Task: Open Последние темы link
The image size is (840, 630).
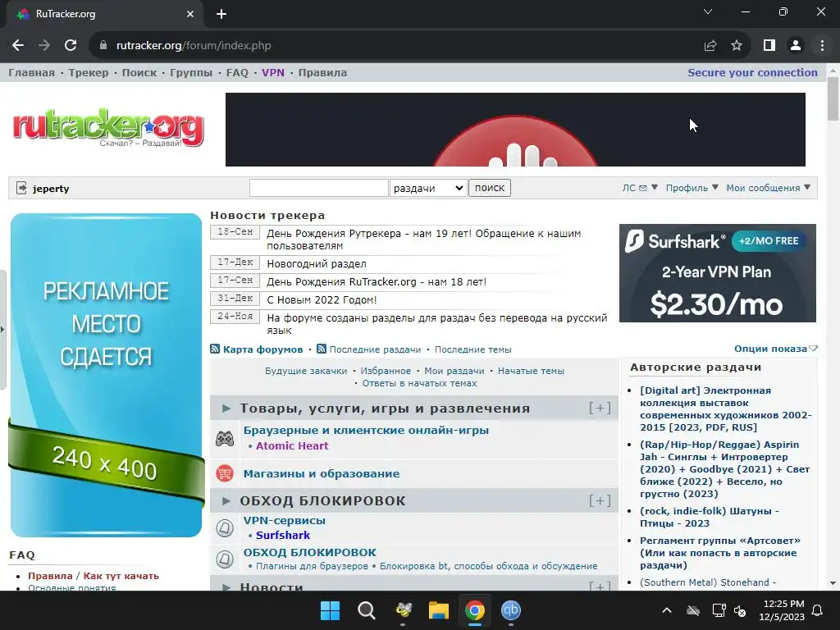Action: (473, 349)
